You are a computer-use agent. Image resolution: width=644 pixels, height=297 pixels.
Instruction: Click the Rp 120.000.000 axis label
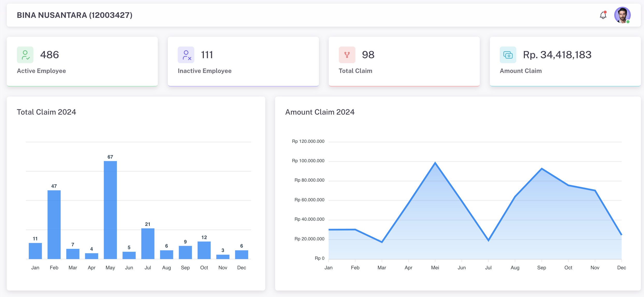tap(308, 141)
